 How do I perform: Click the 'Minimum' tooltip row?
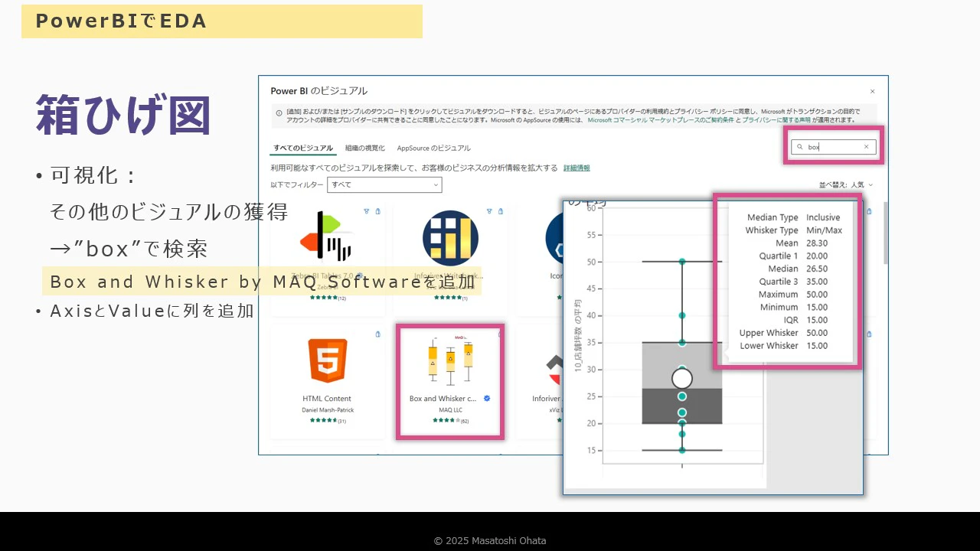pyautogui.click(x=793, y=308)
